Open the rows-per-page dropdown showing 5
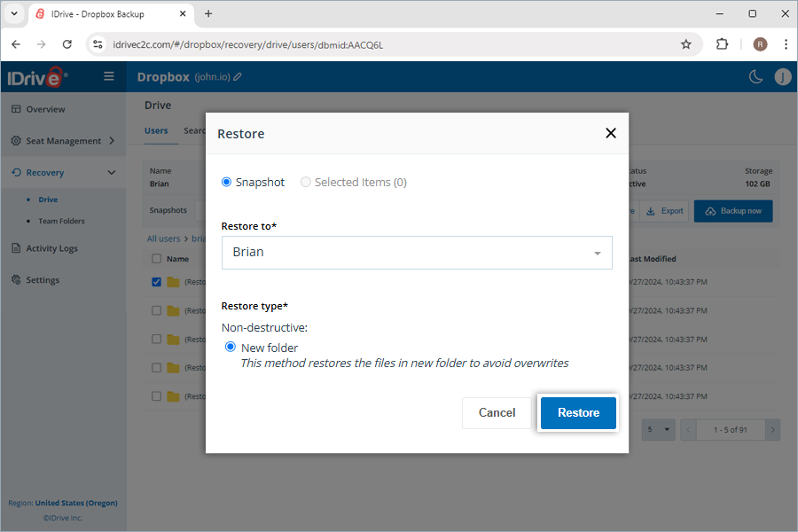798x532 pixels. pyautogui.click(x=659, y=430)
